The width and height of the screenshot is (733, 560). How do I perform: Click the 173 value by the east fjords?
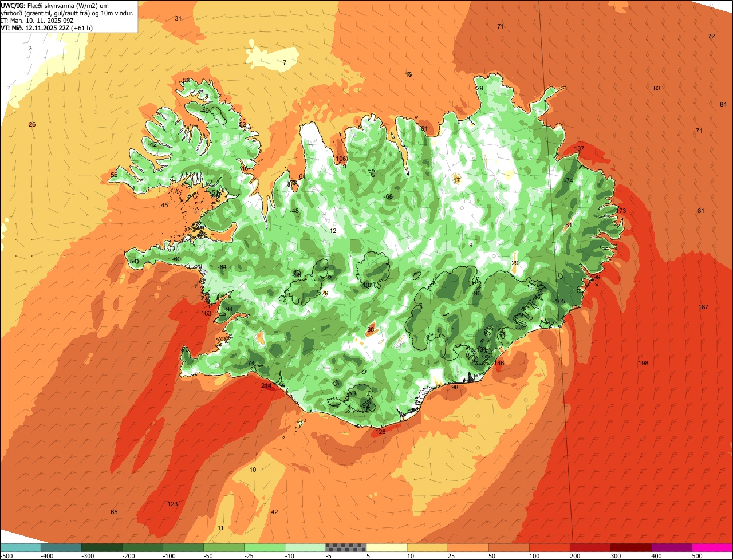point(621,211)
